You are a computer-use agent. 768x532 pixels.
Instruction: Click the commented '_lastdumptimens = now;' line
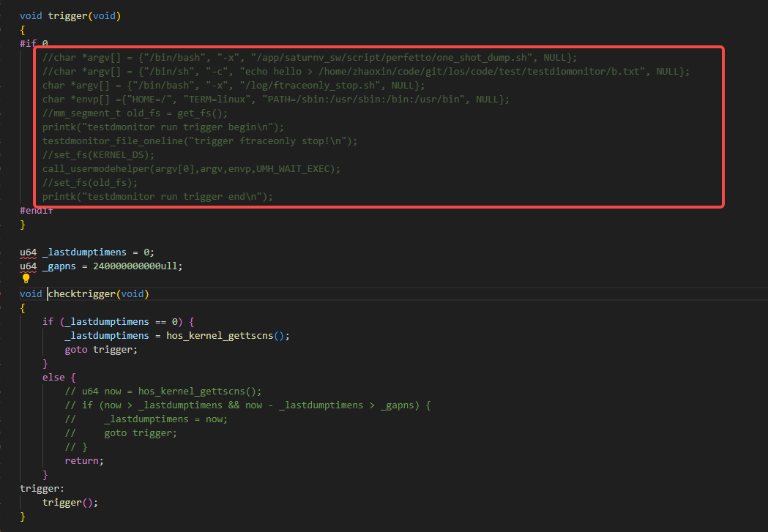click(x=146, y=419)
